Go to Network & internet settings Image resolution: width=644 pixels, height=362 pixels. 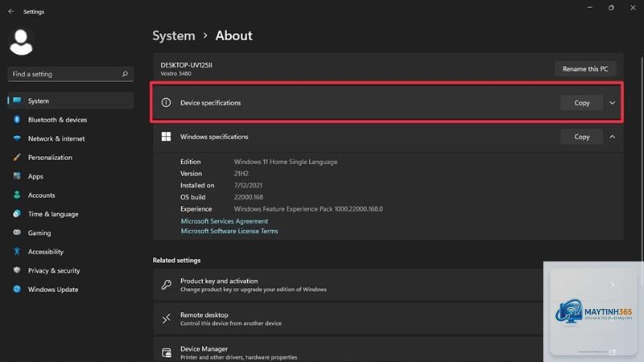pos(71,138)
